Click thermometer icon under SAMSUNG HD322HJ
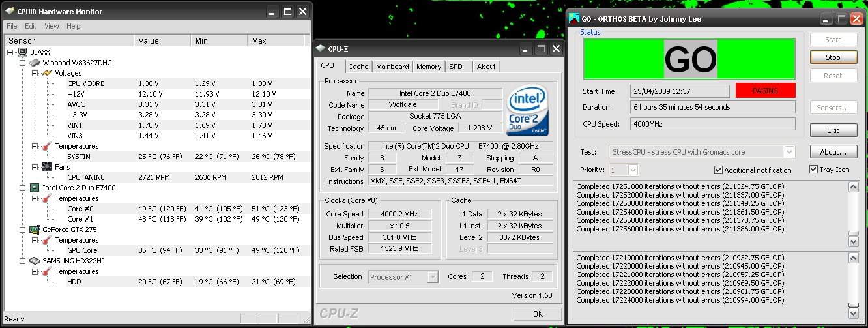Image resolution: width=868 pixels, height=328 pixels. click(x=47, y=271)
